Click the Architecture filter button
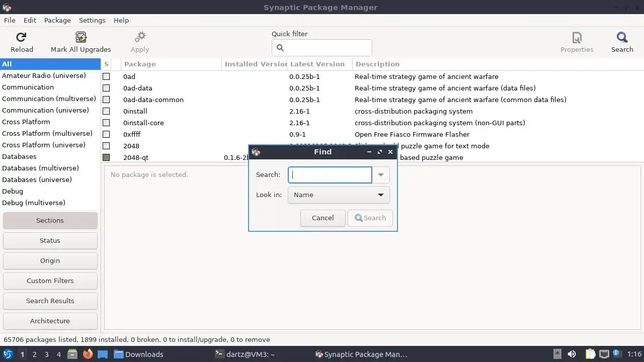The width and height of the screenshot is (644, 362). click(x=50, y=321)
